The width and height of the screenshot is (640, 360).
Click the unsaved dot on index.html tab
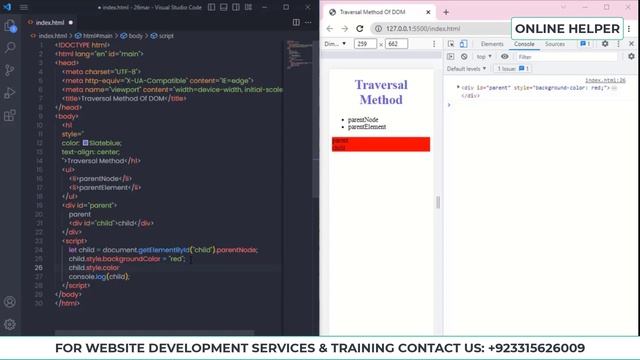71,22
